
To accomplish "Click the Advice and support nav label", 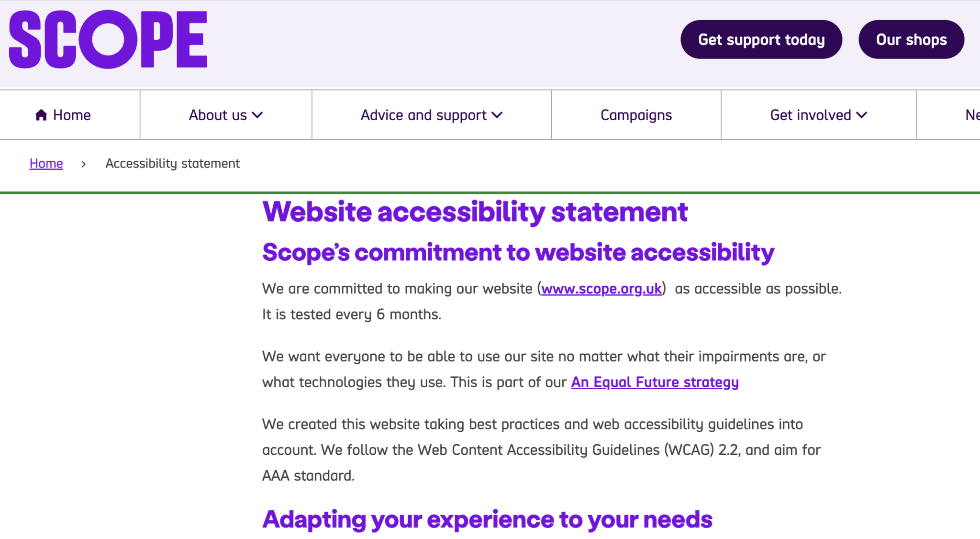I will point(423,114).
